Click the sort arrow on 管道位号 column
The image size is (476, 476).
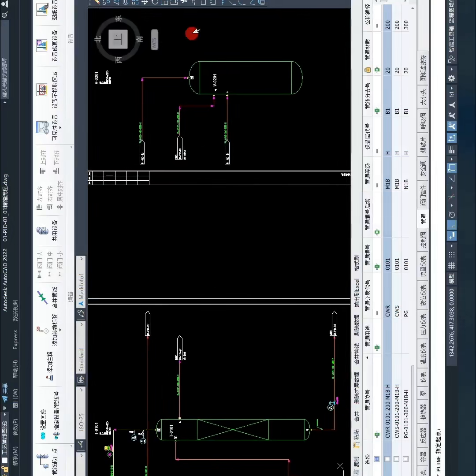[x=368, y=357]
